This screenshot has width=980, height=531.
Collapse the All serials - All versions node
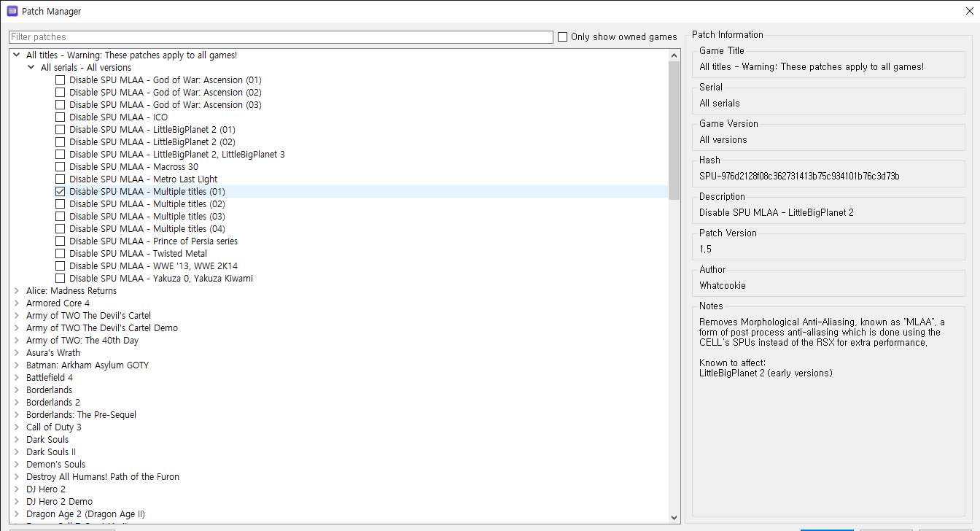pyautogui.click(x=31, y=67)
